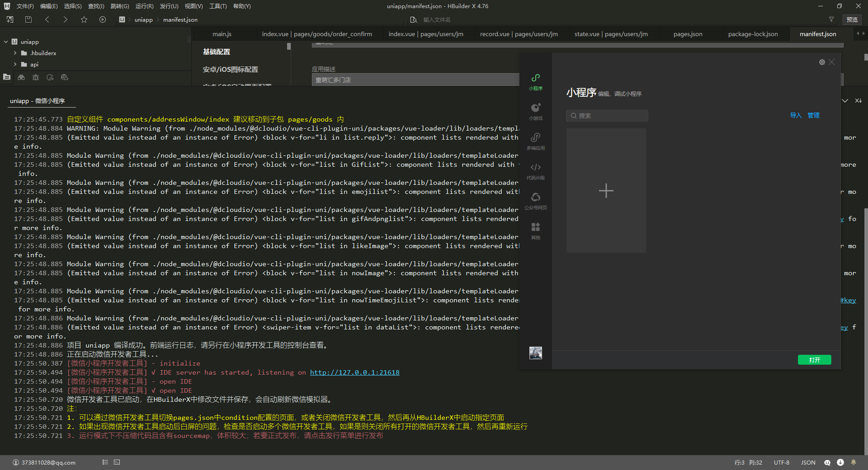Go back with the left arrow icon
Screen dimensions: 868x470
pos(47,19)
